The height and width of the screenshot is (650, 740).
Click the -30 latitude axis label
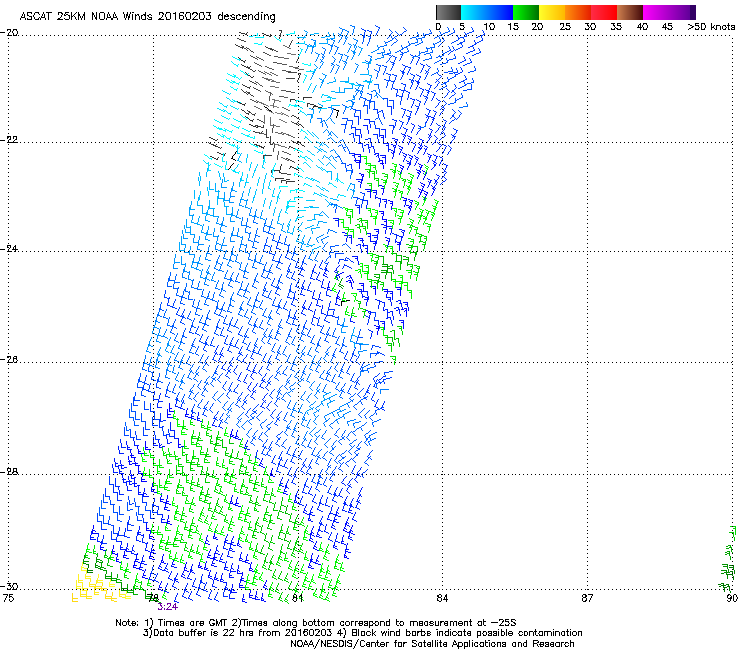9,586
